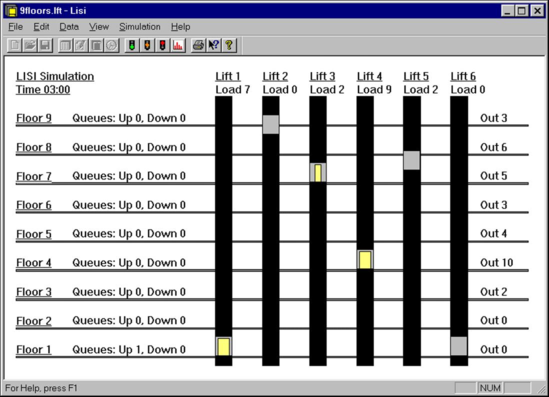Image resolution: width=549 pixels, height=397 pixels.
Task: Click the Floor 5 queues text
Action: pyautogui.click(x=129, y=234)
